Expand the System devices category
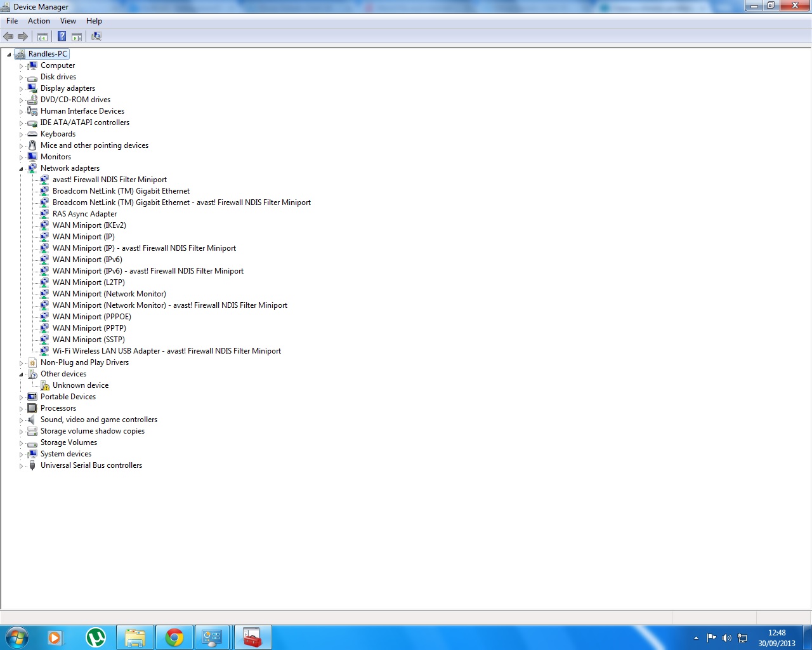 [21, 454]
